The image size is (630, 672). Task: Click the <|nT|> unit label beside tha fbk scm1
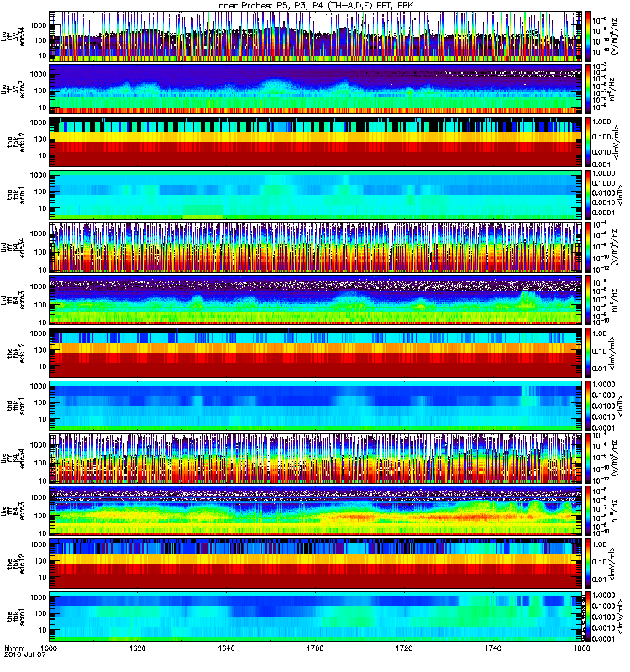[620, 195]
